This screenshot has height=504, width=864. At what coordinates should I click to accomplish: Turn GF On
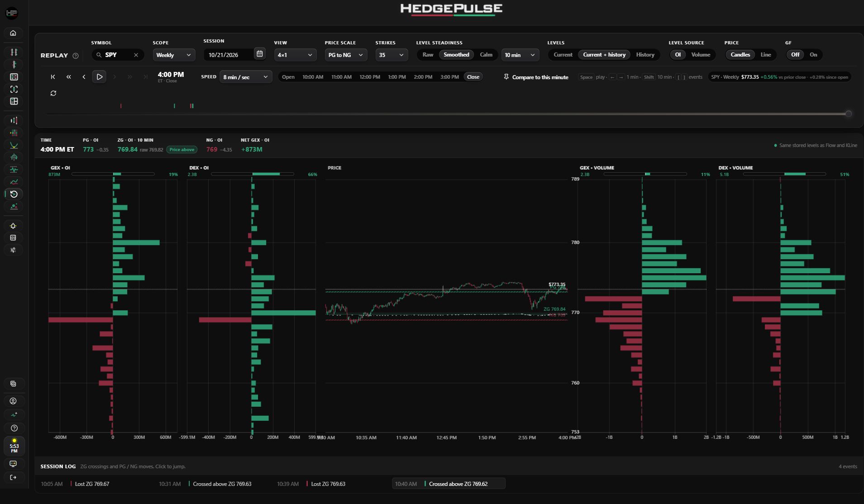point(813,55)
